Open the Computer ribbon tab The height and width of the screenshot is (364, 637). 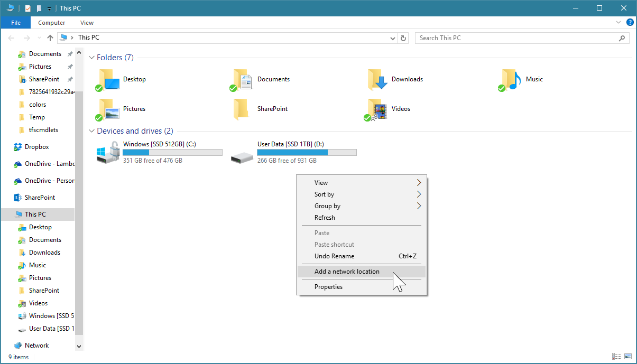(x=52, y=23)
